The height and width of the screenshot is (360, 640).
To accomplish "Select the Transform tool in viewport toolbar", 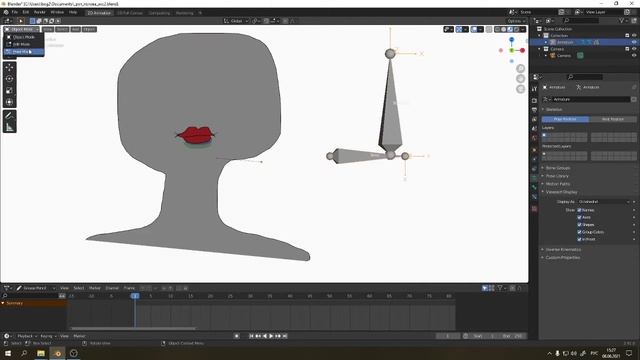I will [9, 102].
